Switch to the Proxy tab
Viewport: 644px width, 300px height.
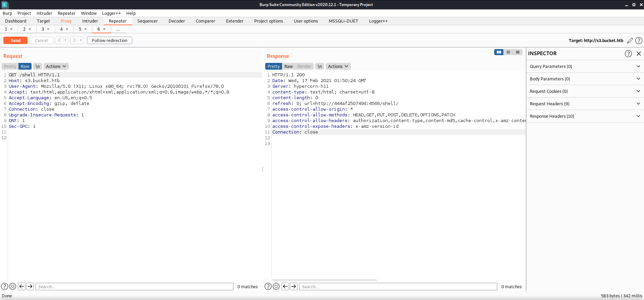(66, 21)
